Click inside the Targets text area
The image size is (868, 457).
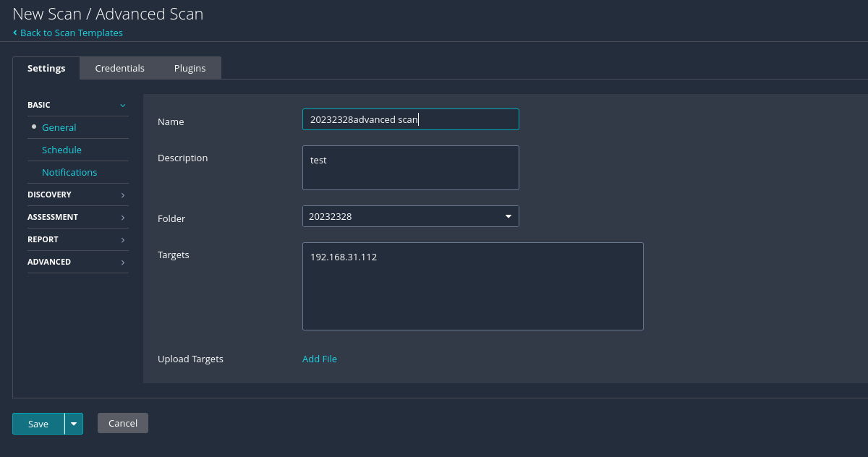pyautogui.click(x=472, y=286)
